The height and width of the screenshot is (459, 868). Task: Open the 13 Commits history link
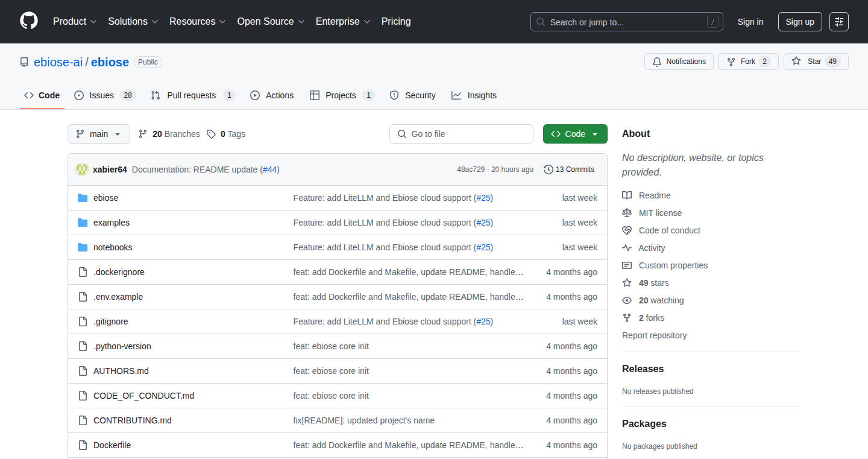coord(569,169)
